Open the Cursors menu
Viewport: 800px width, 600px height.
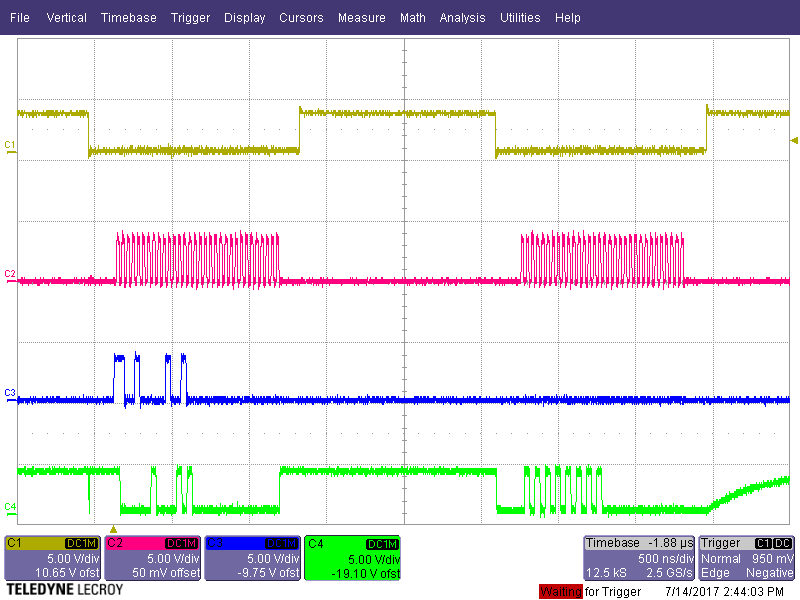tap(301, 17)
